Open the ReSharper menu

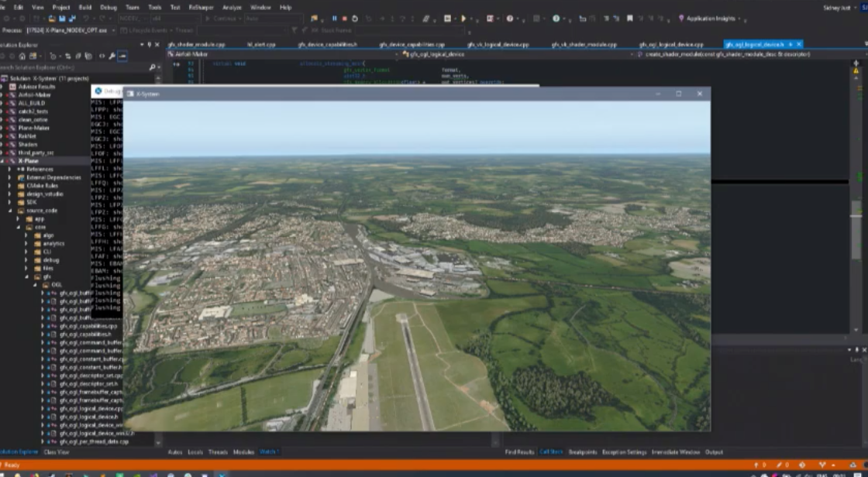201,7
